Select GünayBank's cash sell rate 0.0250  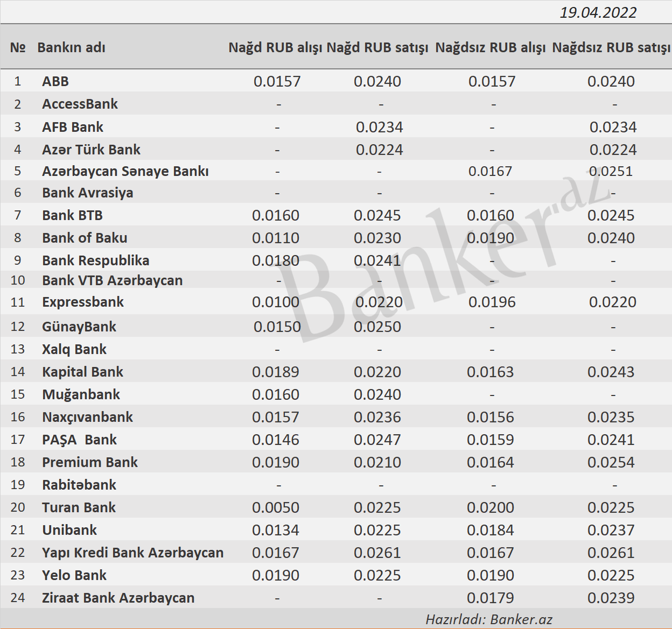click(x=377, y=327)
